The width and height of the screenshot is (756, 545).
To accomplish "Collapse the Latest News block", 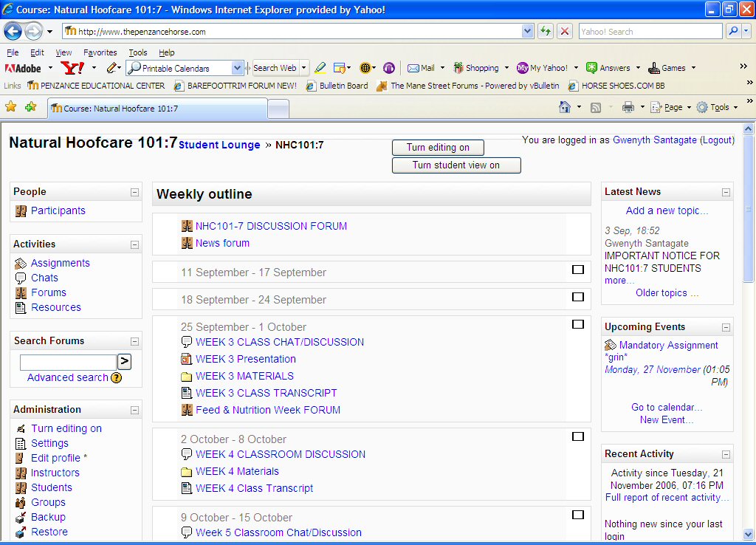I will pos(726,192).
